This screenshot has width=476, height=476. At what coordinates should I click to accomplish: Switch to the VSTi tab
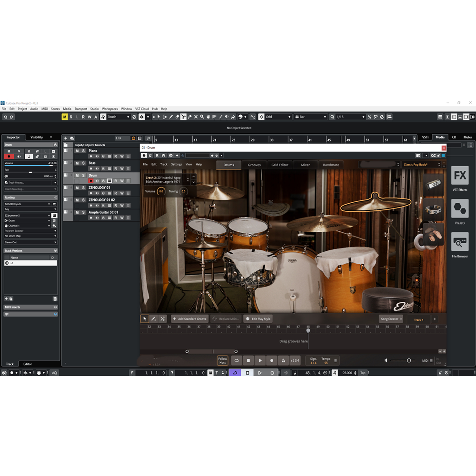pyautogui.click(x=425, y=137)
